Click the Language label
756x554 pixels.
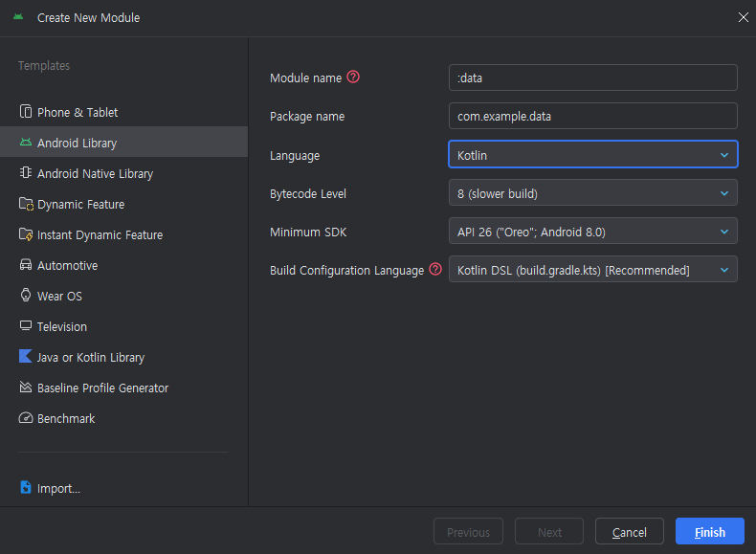[x=295, y=155]
